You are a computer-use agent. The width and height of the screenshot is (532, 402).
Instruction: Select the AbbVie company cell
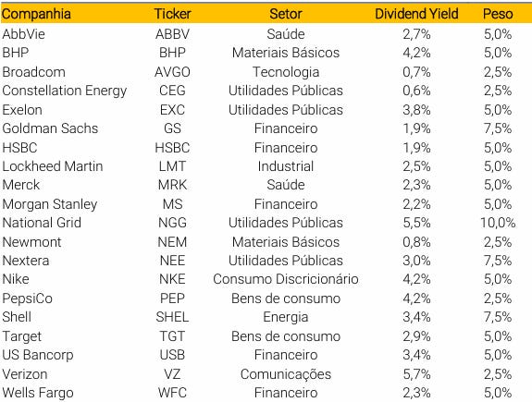tap(23, 34)
